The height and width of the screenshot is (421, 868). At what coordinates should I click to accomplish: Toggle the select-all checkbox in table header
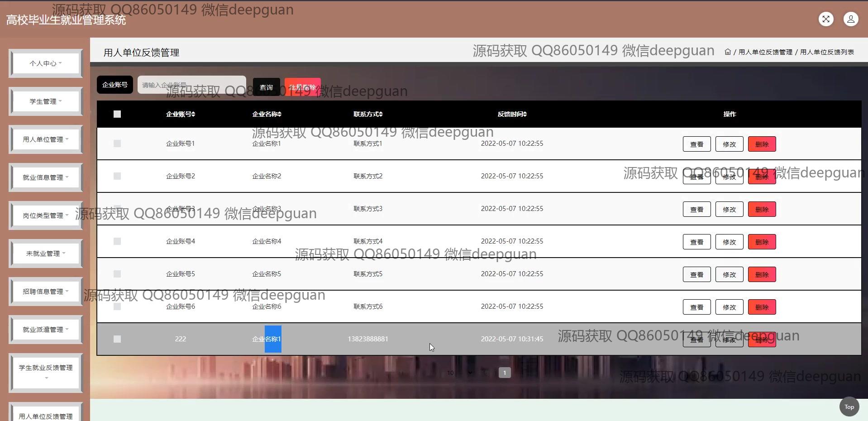click(117, 114)
